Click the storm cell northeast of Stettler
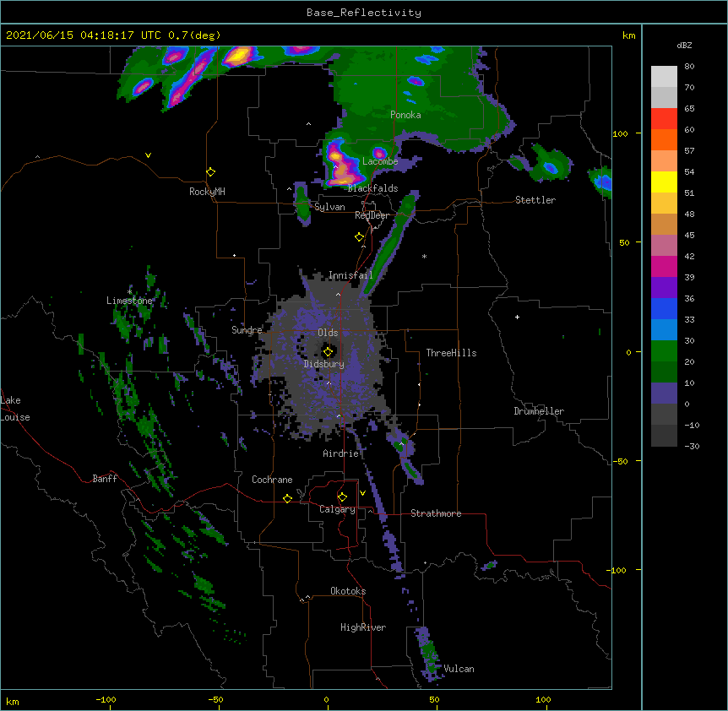The width and height of the screenshot is (728, 711). coord(550,165)
